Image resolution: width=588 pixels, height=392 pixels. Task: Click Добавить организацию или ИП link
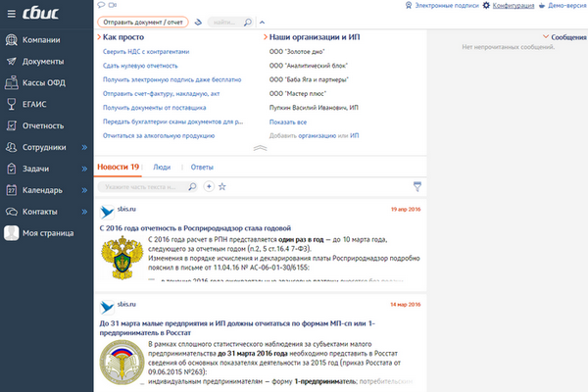pos(314,136)
